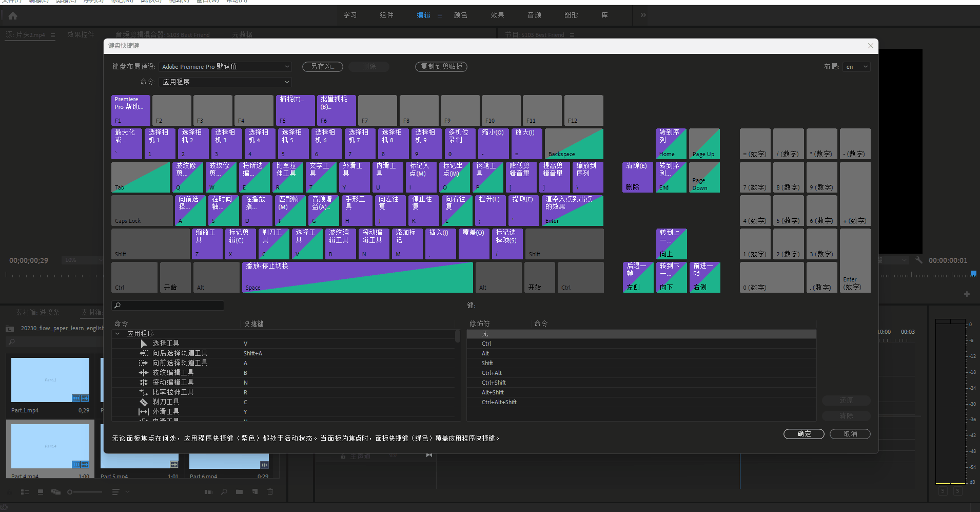Switch to the 颜色 workspace tab
The width and height of the screenshot is (980, 512).
point(461,15)
